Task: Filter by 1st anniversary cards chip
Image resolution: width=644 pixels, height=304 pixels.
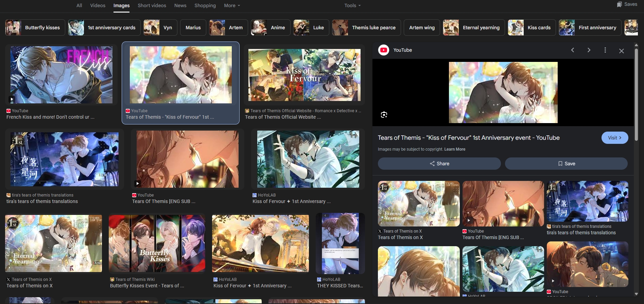Action: 104,28
